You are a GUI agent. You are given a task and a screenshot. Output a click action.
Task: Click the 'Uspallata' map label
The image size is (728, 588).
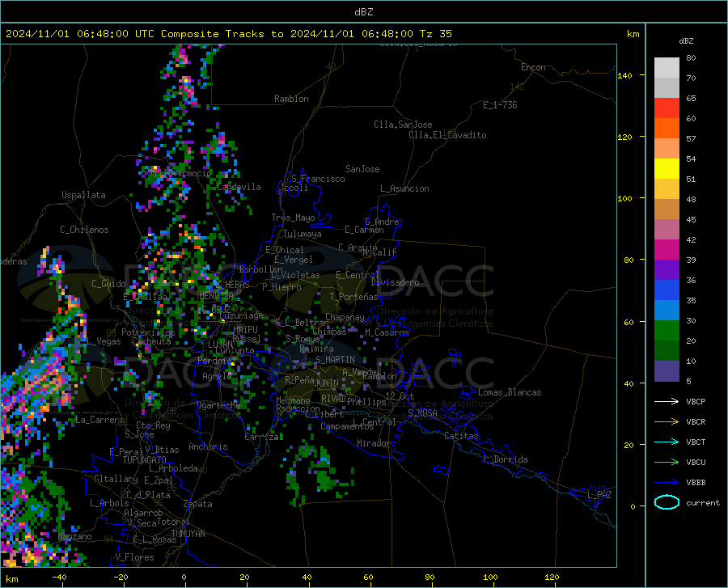pos(83,195)
